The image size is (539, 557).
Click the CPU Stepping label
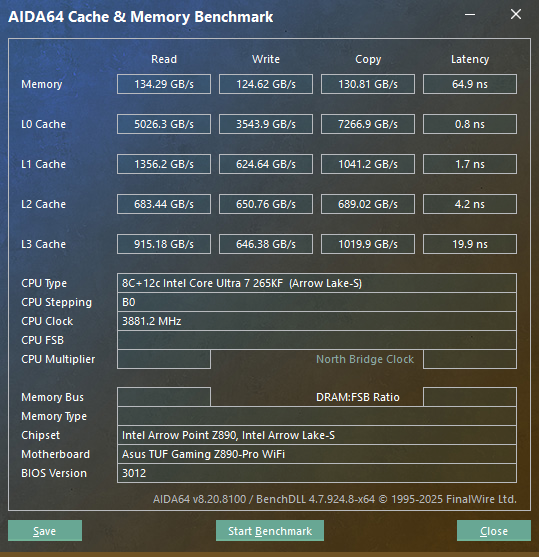[x=56, y=303]
